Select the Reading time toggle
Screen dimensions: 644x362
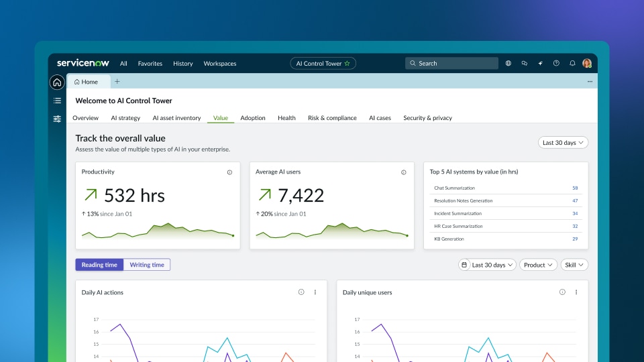coord(99,265)
